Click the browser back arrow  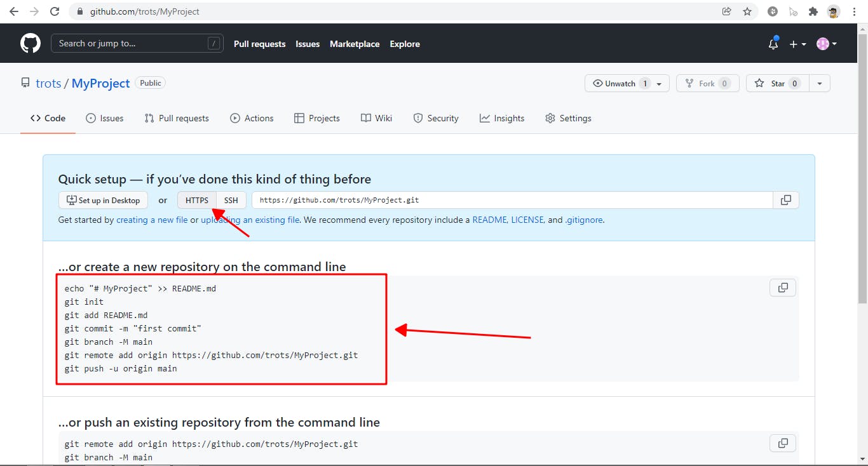pos(14,11)
